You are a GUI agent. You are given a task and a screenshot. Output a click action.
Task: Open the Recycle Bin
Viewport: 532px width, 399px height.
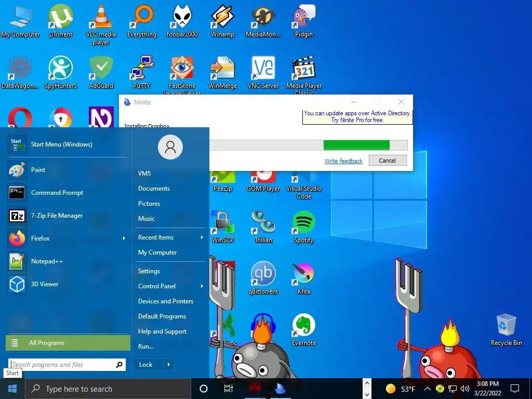[506, 329]
